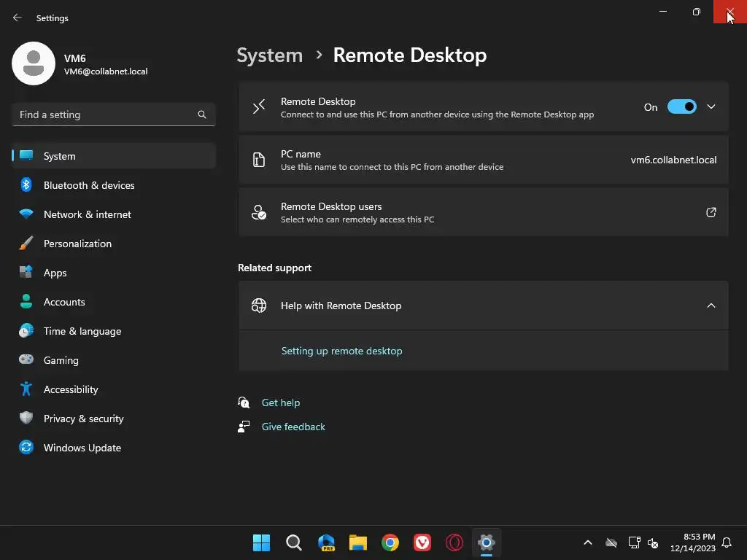Screen dimensions: 747x560
Task: Open Personalization settings
Action: [x=113, y=244]
